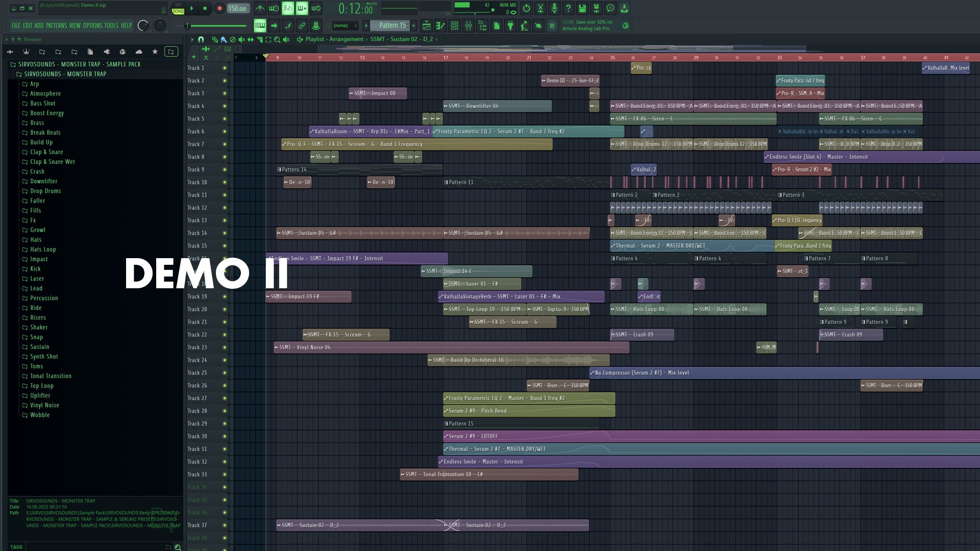
Task: Mute Track 7 using its green LED
Action: (x=225, y=144)
